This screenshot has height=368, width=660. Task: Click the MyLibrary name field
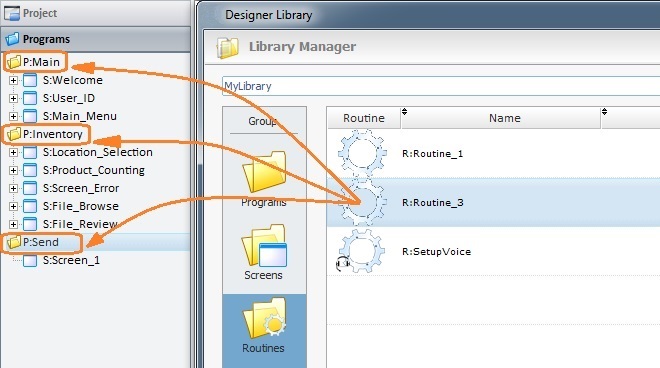(x=441, y=86)
